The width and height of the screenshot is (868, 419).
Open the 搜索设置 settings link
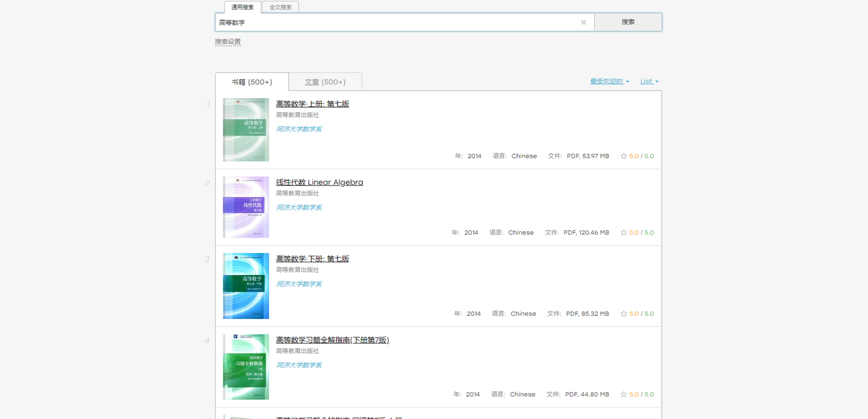pos(228,40)
